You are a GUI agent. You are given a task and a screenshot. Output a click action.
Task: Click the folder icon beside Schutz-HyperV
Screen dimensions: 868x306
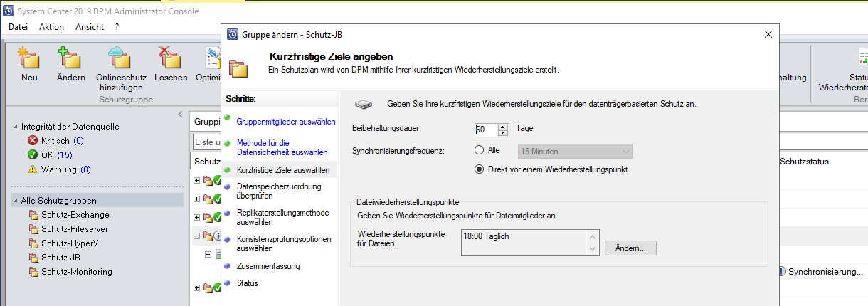coord(33,243)
